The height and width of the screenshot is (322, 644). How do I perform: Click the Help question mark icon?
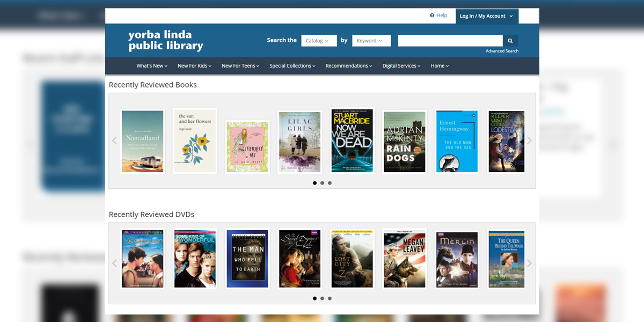pyautogui.click(x=432, y=16)
